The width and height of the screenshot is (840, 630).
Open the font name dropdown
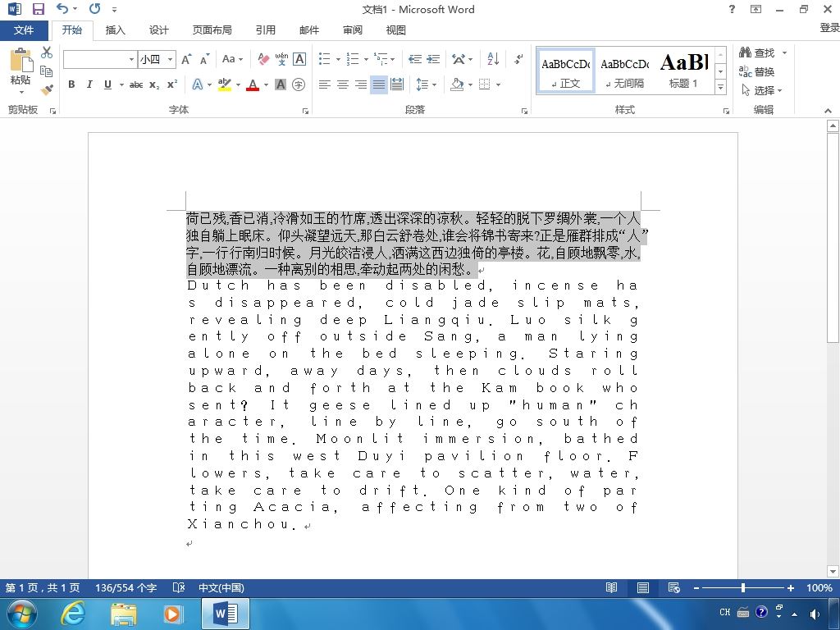tap(132, 59)
